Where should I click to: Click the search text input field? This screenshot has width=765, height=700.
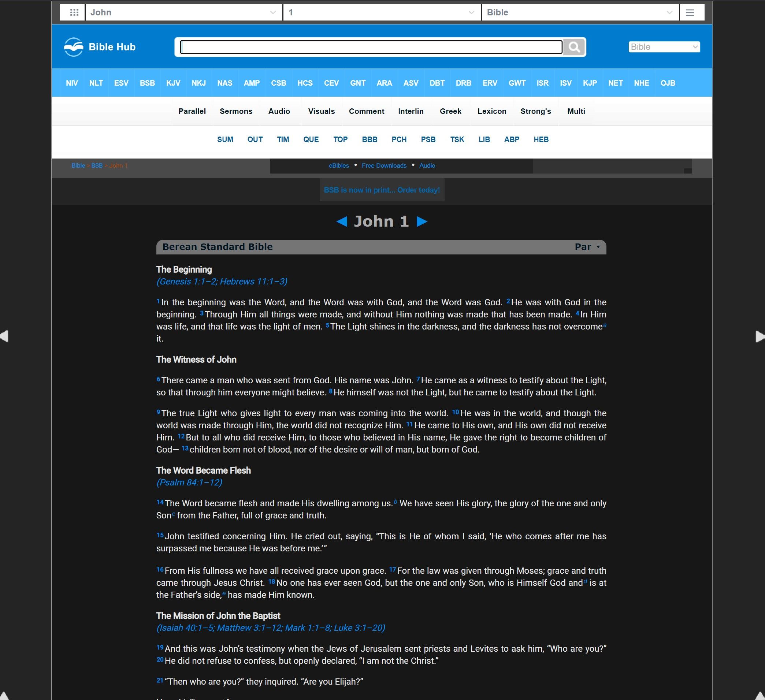click(372, 47)
